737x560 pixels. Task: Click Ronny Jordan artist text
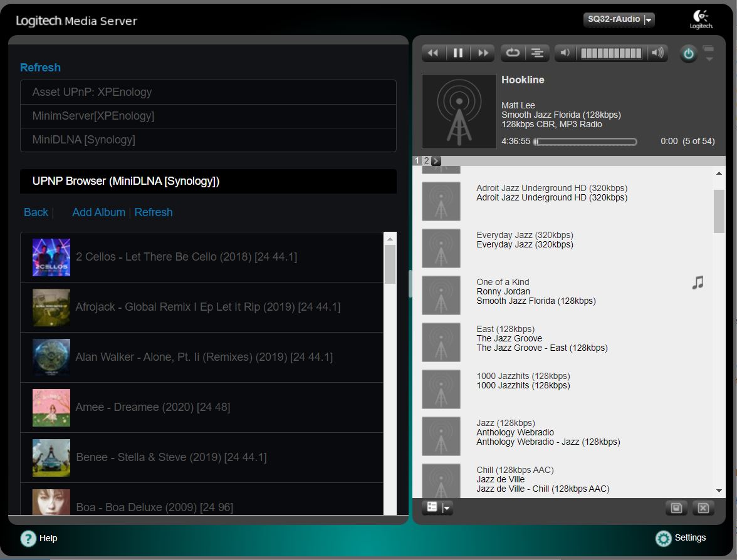pyautogui.click(x=503, y=291)
